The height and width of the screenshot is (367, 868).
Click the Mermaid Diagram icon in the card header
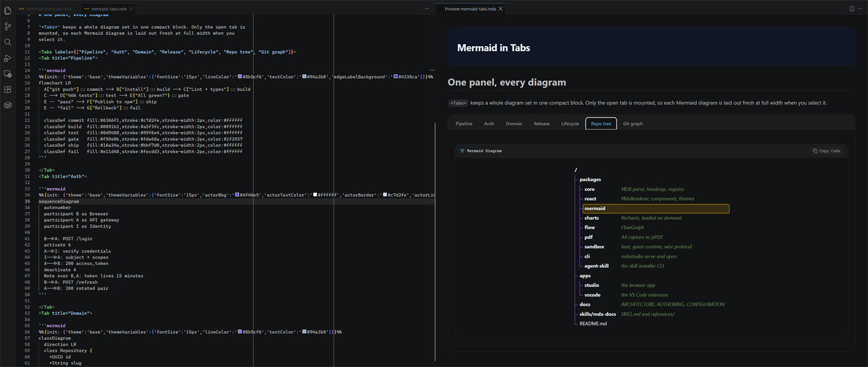[x=462, y=151]
